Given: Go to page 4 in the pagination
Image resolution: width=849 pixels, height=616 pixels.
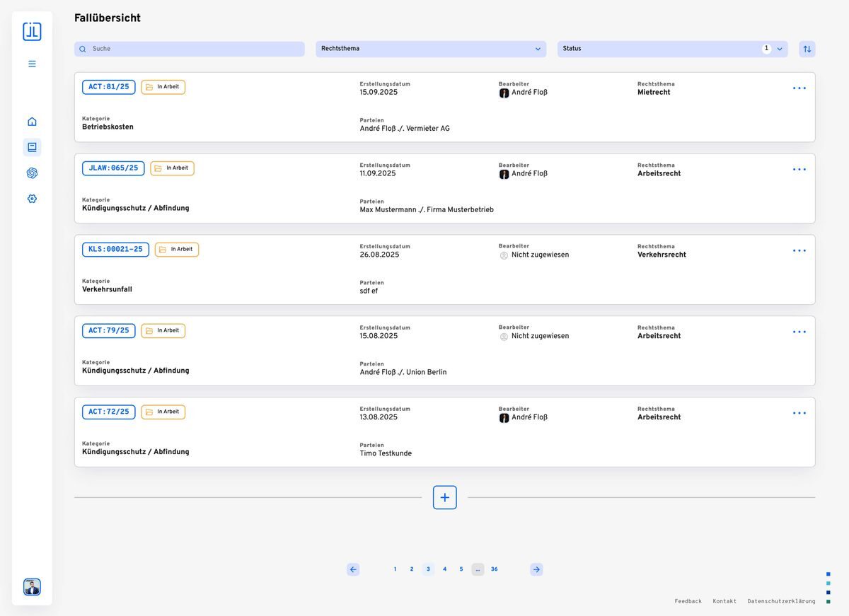Looking at the screenshot, I should tap(444, 569).
